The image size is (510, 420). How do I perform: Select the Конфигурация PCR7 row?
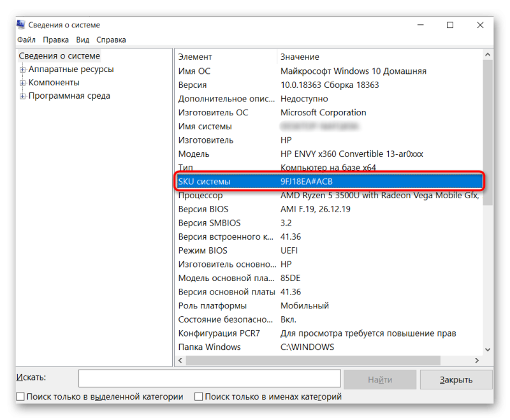(329, 333)
